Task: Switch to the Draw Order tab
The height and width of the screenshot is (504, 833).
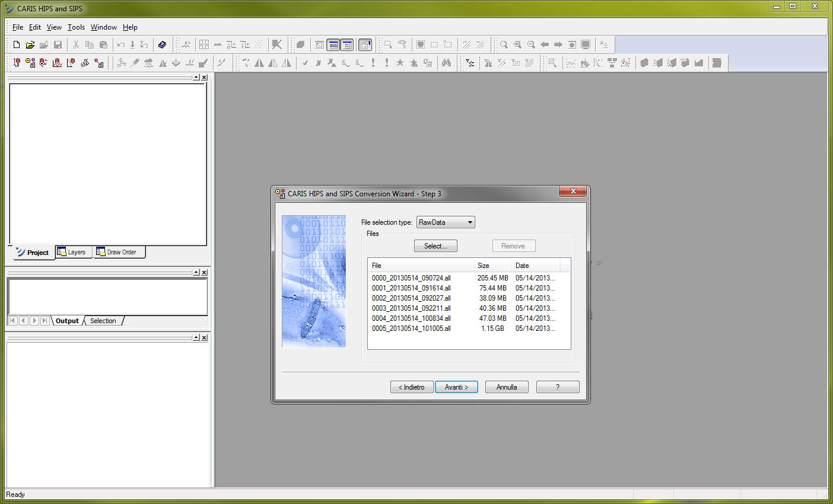Action: pos(119,252)
